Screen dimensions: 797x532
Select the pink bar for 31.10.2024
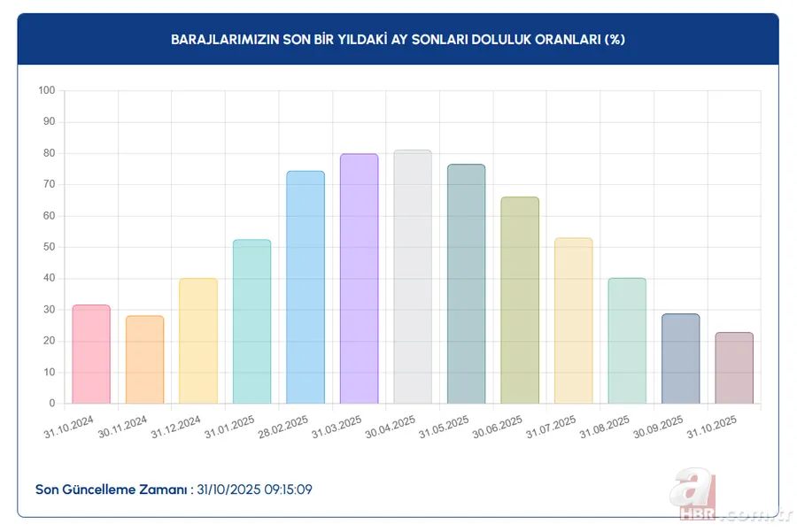click(91, 354)
